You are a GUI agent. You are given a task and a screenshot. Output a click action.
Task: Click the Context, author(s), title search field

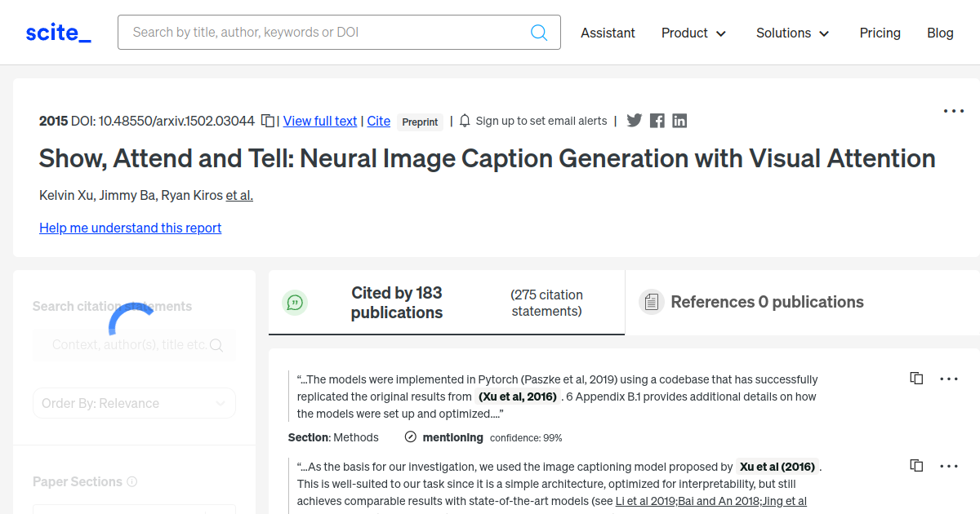click(134, 344)
